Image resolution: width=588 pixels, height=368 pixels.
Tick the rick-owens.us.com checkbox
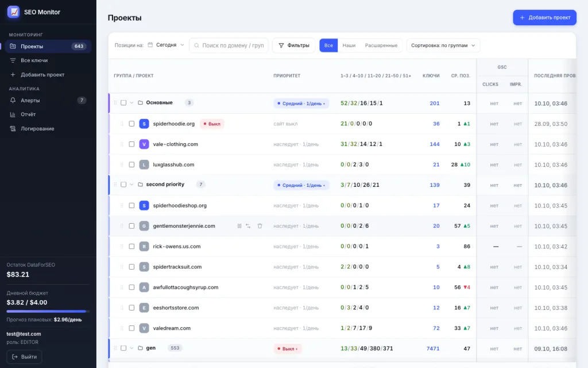[x=131, y=246]
